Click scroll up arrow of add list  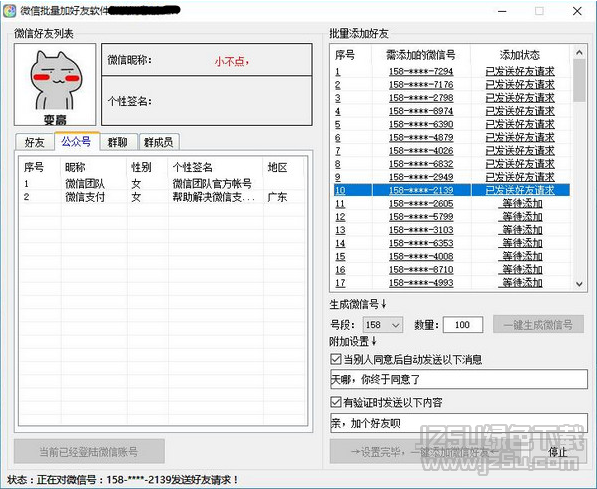579,52
